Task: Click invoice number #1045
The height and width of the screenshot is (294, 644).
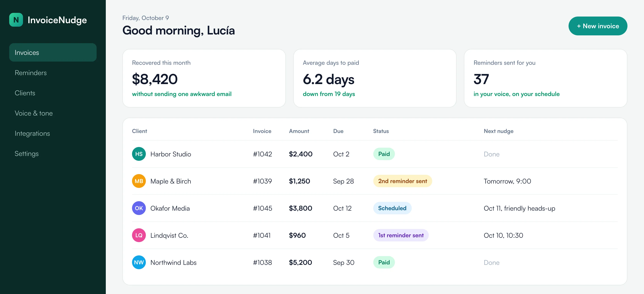Action: click(x=262, y=208)
